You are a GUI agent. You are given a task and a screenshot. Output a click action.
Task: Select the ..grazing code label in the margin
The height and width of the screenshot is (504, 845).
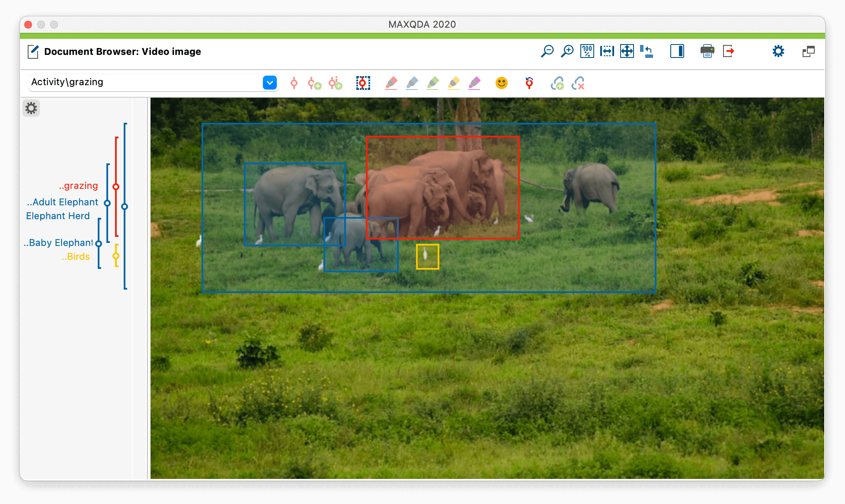79,186
